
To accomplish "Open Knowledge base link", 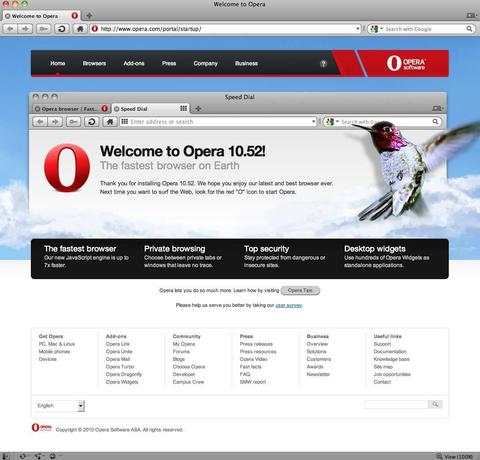I will coord(392,359).
